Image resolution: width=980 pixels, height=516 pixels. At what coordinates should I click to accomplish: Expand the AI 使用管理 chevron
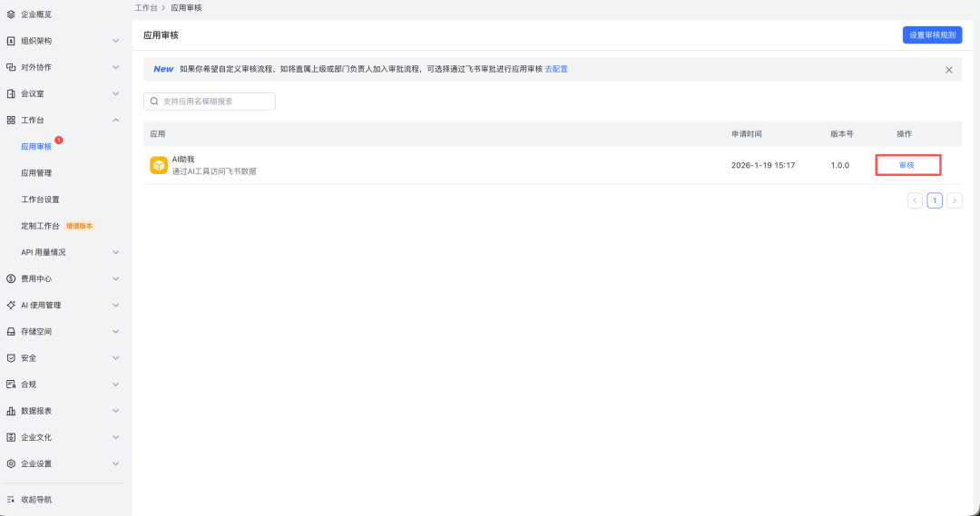click(115, 305)
